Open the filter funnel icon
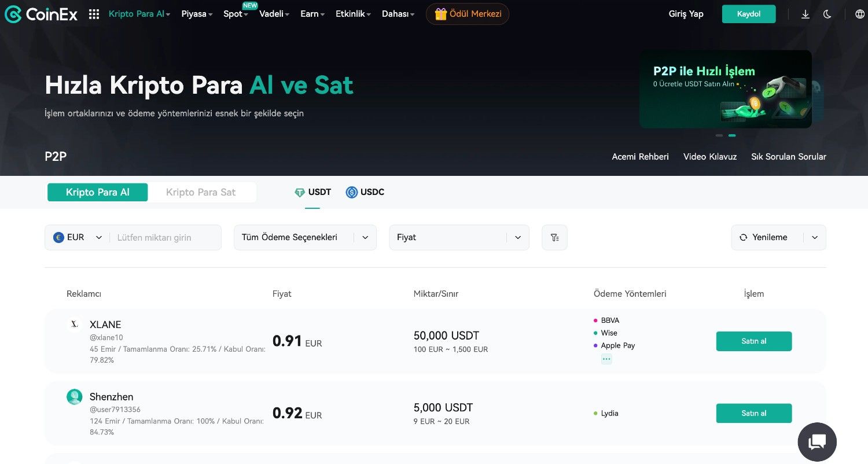868x464 pixels. point(554,237)
